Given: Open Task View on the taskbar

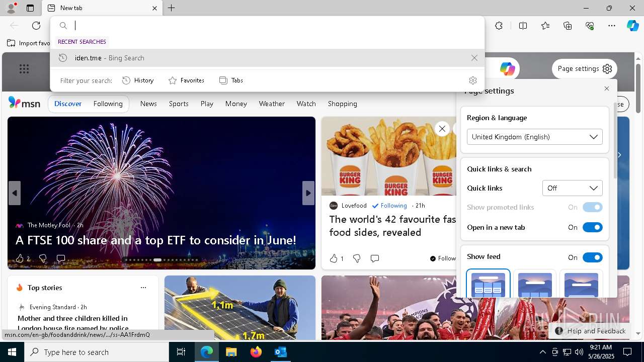Looking at the screenshot, I should (181, 352).
